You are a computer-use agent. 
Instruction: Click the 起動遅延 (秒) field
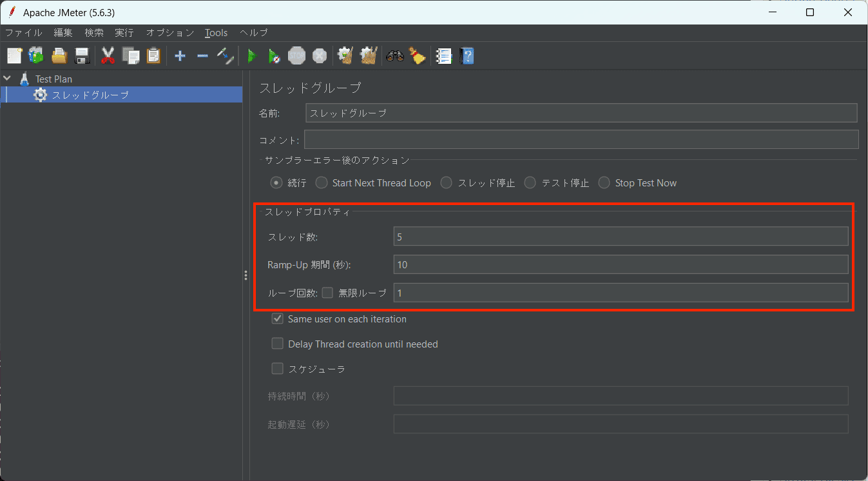click(x=621, y=424)
